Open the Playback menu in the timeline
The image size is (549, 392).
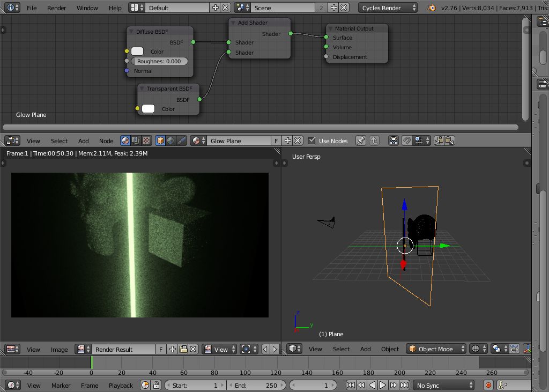(121, 385)
